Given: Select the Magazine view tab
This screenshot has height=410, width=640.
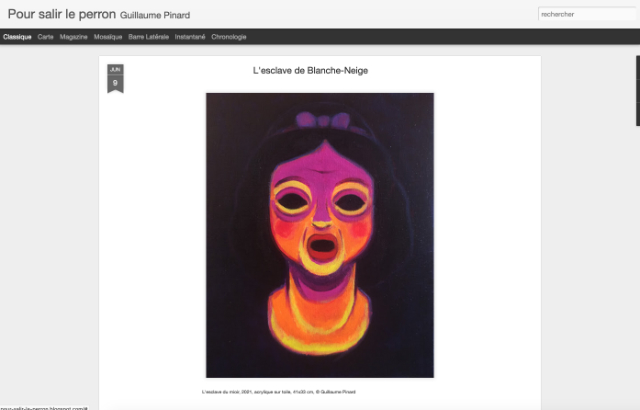Looking at the screenshot, I should (73, 37).
